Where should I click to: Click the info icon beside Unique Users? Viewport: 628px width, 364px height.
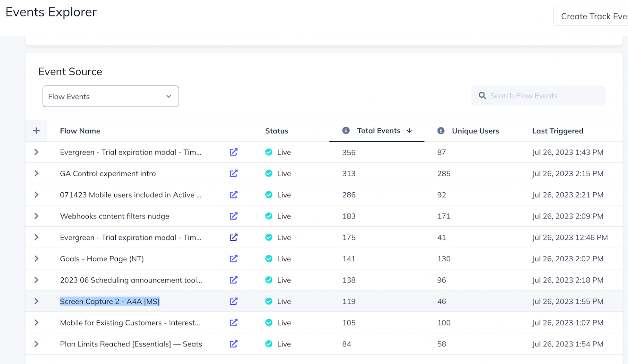441,131
